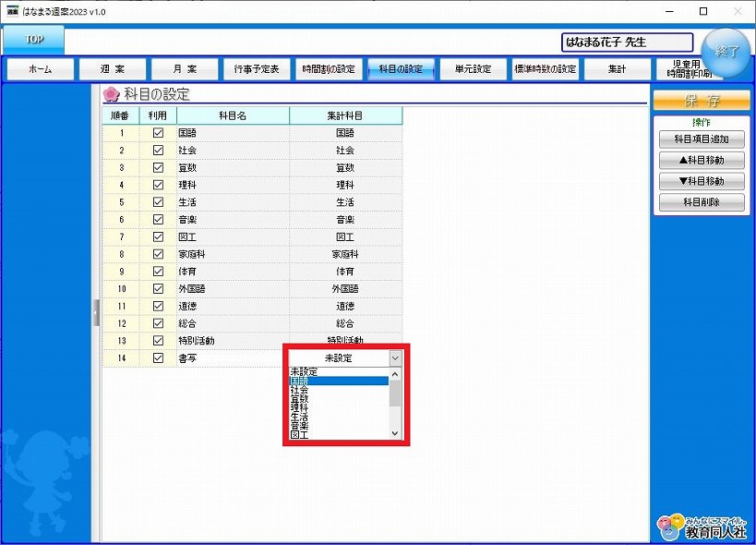Uncheck the 書写 row's 利用 checkbox
Viewport: 756px width, 545px height.
click(158, 357)
